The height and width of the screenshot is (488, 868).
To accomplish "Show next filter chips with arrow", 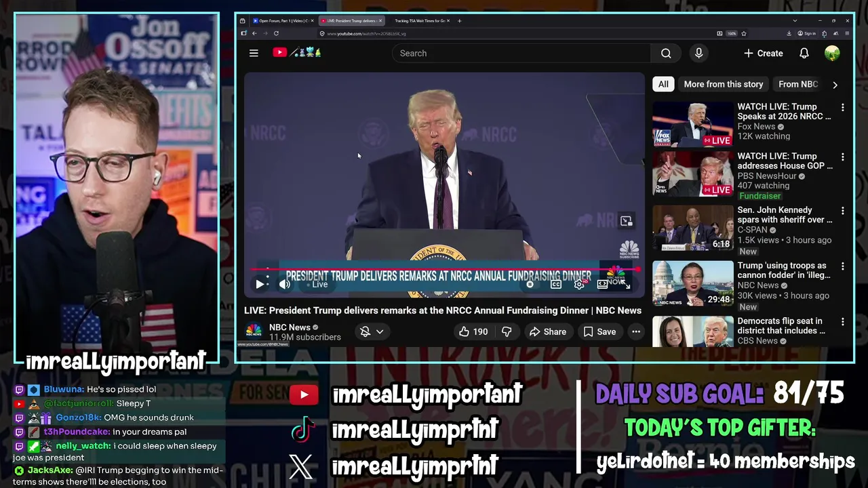I will click(835, 85).
